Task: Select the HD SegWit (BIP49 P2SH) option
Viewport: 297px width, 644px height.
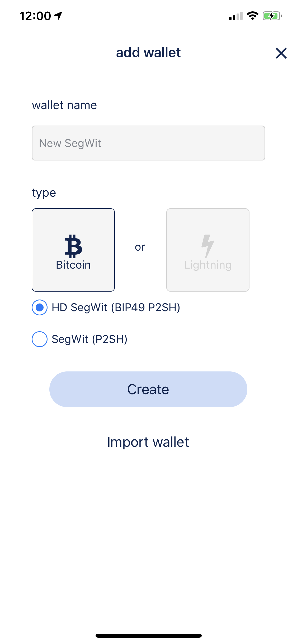Action: click(x=39, y=308)
